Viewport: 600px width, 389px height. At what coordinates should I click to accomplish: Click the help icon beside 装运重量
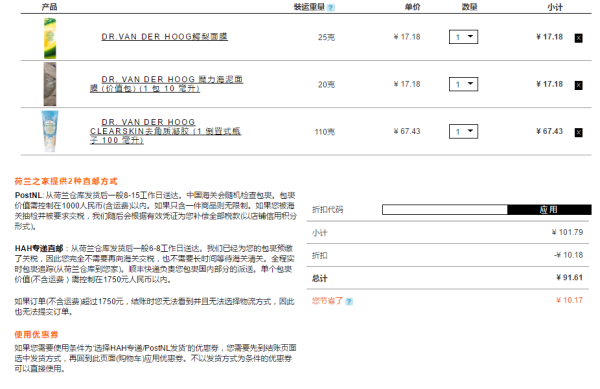[331, 7]
